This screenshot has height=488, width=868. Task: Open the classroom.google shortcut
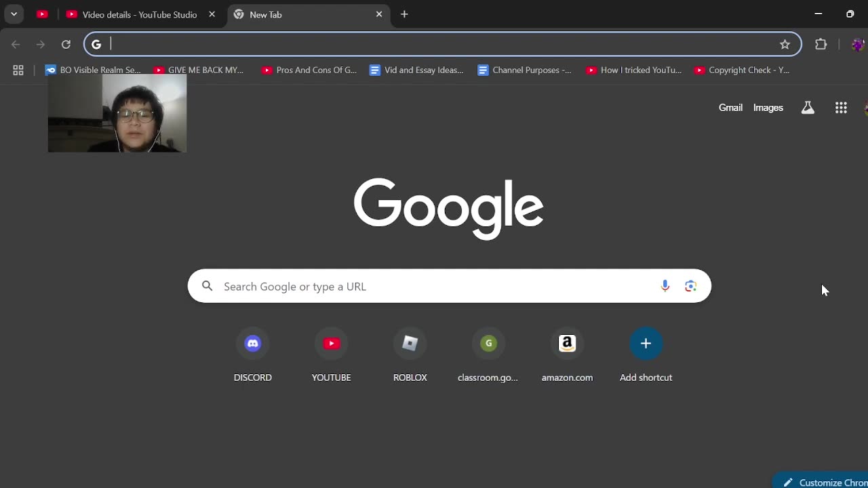coord(488,355)
